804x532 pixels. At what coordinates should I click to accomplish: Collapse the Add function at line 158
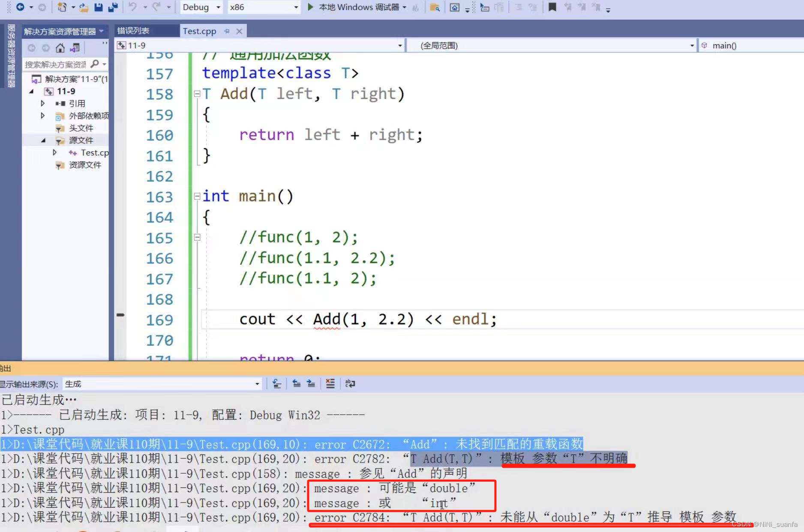click(x=197, y=94)
